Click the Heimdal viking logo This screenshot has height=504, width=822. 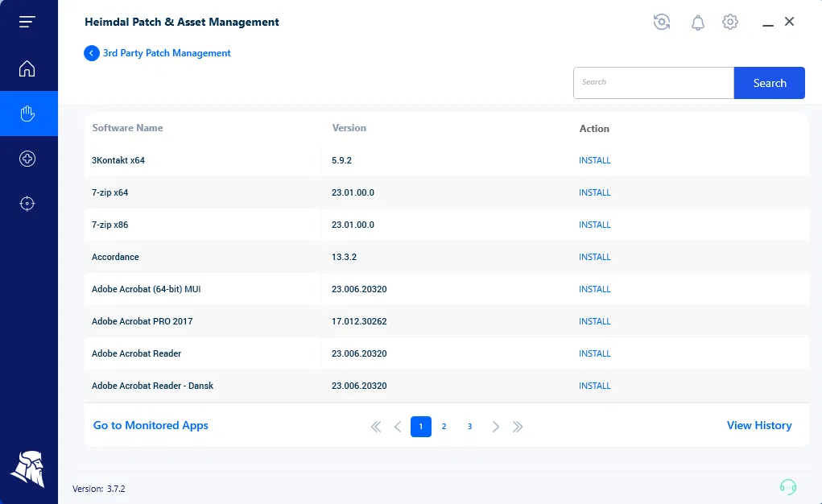coord(28,469)
